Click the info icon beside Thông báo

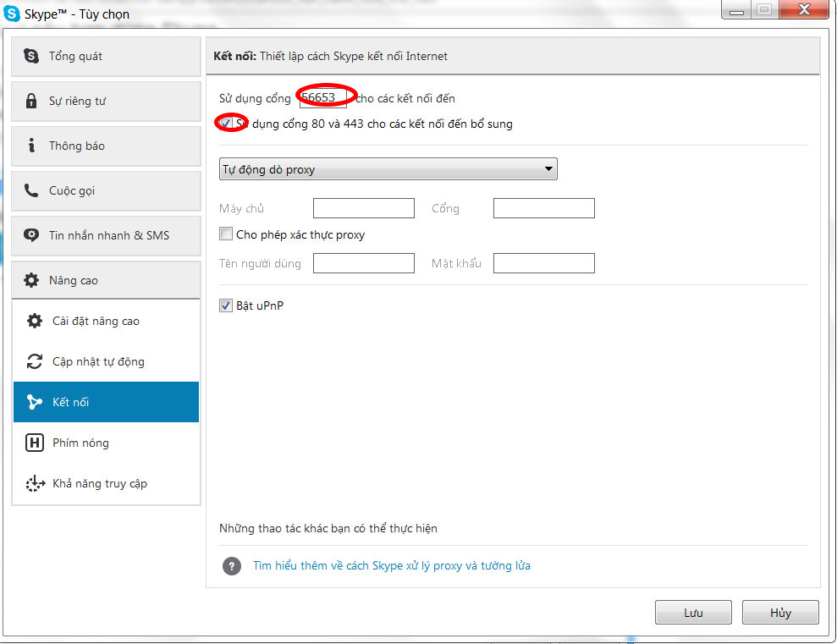[31, 145]
